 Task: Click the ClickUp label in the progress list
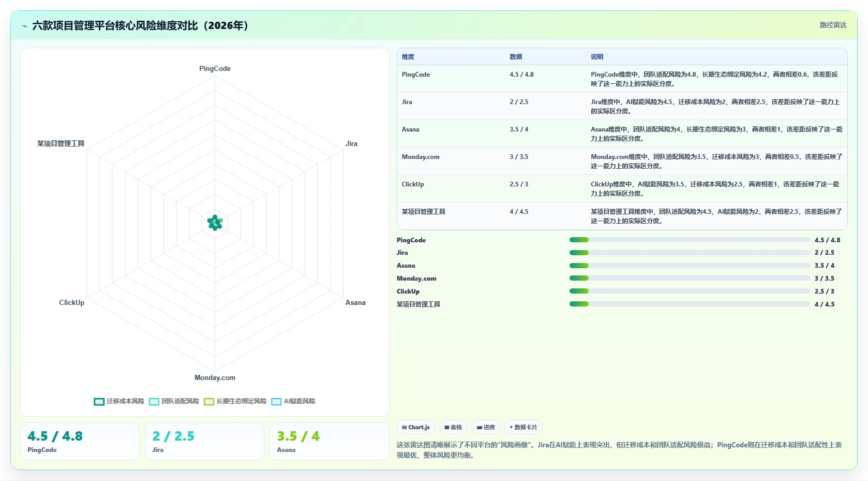click(408, 291)
